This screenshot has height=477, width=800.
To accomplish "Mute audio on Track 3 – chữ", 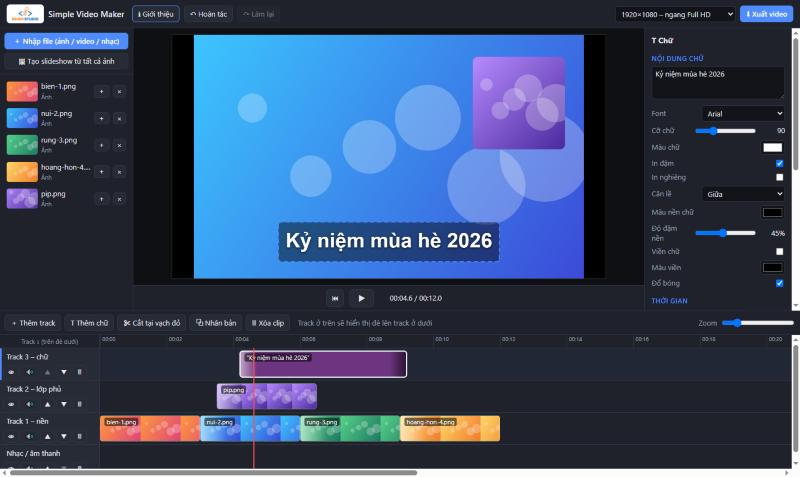I will tap(29, 372).
